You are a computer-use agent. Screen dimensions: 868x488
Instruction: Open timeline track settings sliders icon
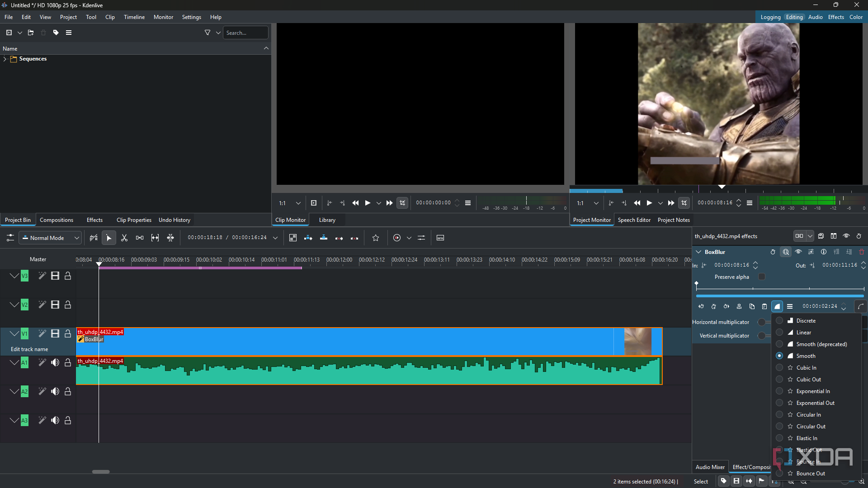10,238
